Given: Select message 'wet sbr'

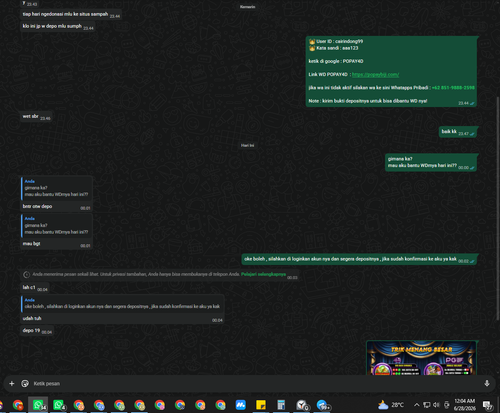Looking at the screenshot, I should pyautogui.click(x=31, y=116).
